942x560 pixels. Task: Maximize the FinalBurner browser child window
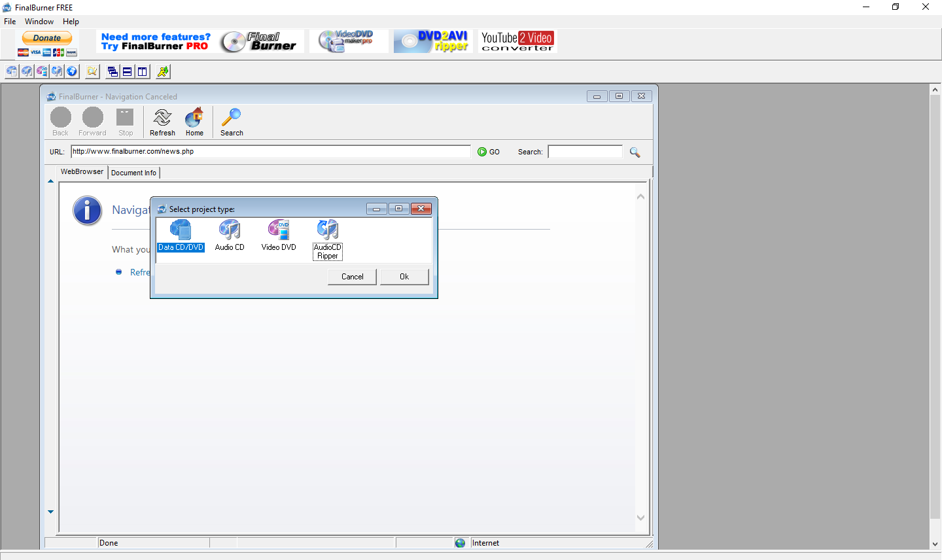pyautogui.click(x=619, y=96)
